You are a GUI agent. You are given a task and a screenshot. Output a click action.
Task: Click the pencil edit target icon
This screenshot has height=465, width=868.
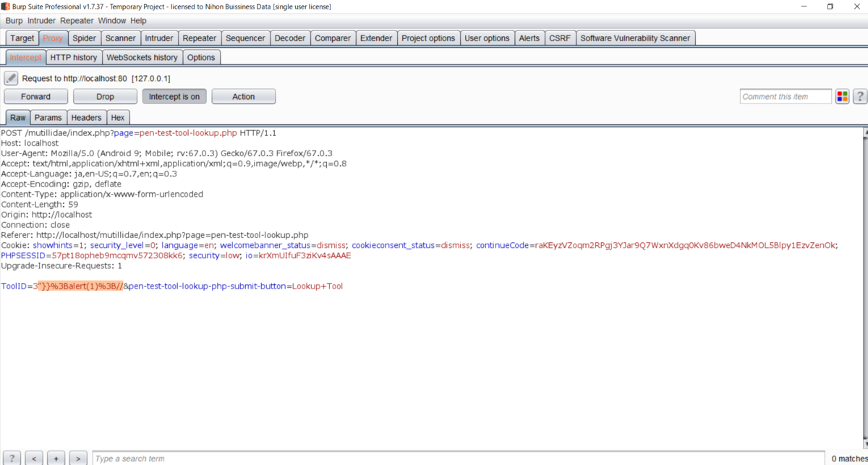tap(11, 78)
